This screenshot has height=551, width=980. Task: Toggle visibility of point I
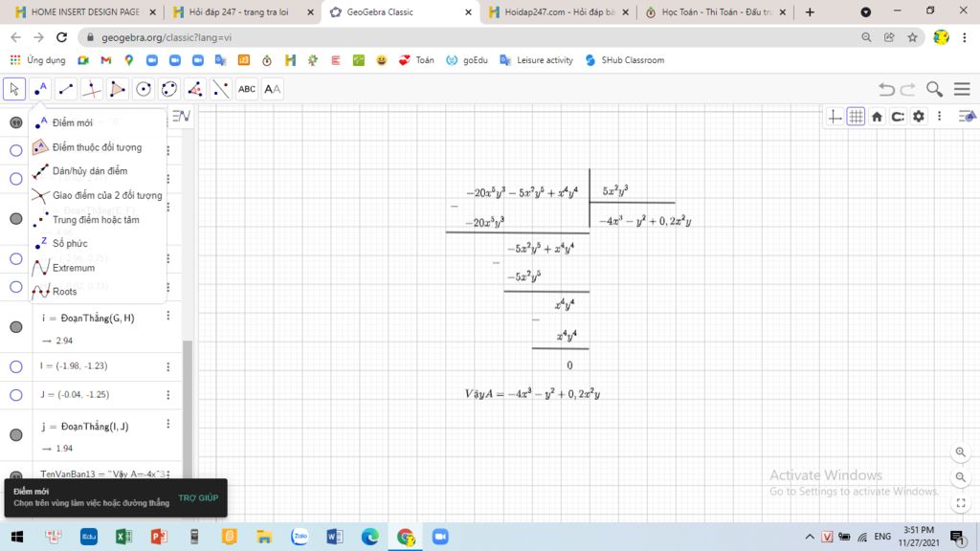[16, 366]
